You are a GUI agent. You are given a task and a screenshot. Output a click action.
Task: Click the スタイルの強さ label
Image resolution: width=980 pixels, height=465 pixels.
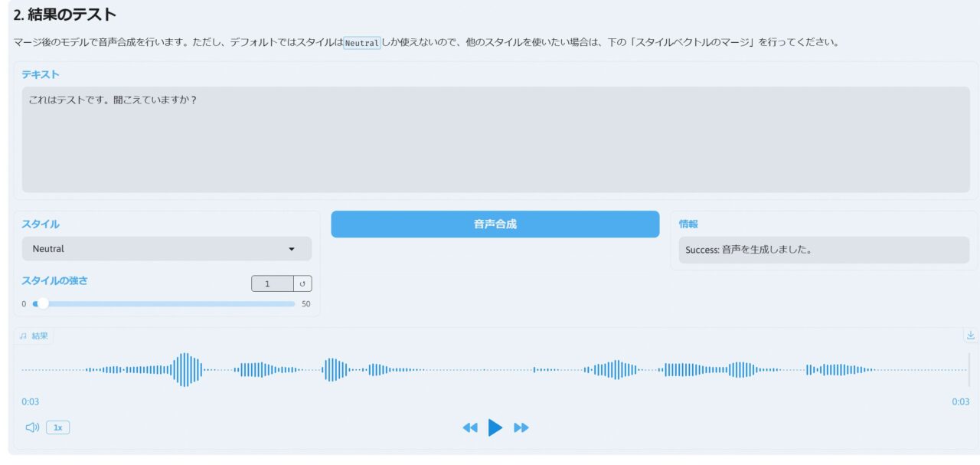[x=54, y=280]
